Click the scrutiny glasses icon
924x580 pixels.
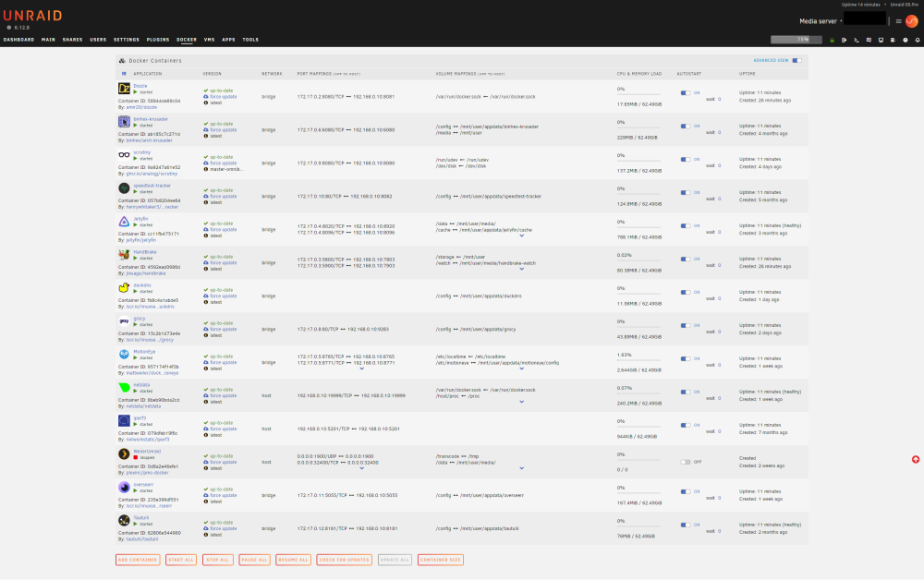point(124,155)
